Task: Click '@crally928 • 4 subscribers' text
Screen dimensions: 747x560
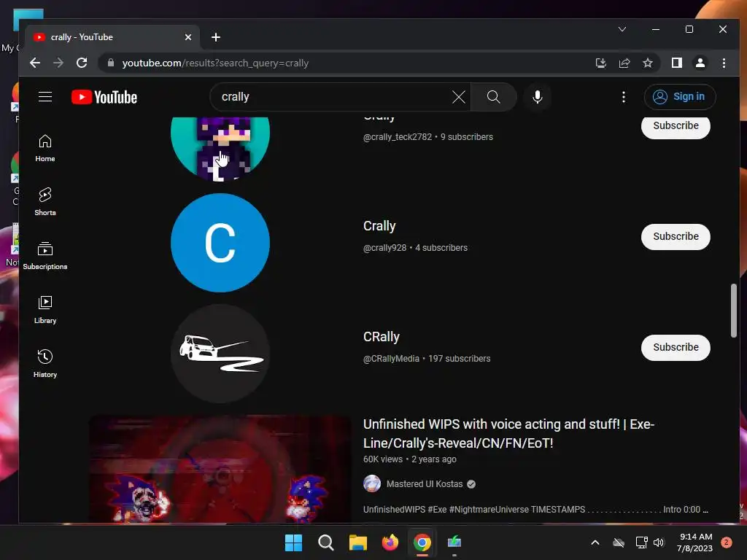Action: pyautogui.click(x=415, y=248)
